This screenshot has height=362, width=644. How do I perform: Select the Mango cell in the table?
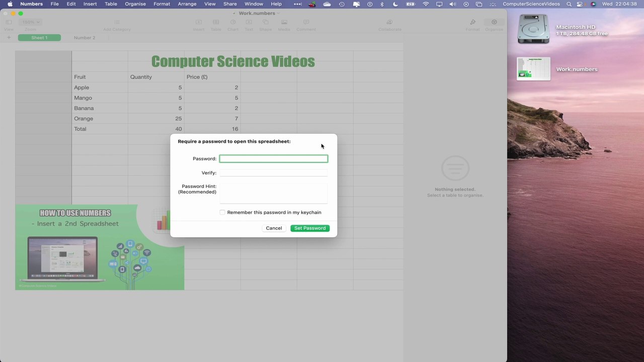tap(100, 98)
